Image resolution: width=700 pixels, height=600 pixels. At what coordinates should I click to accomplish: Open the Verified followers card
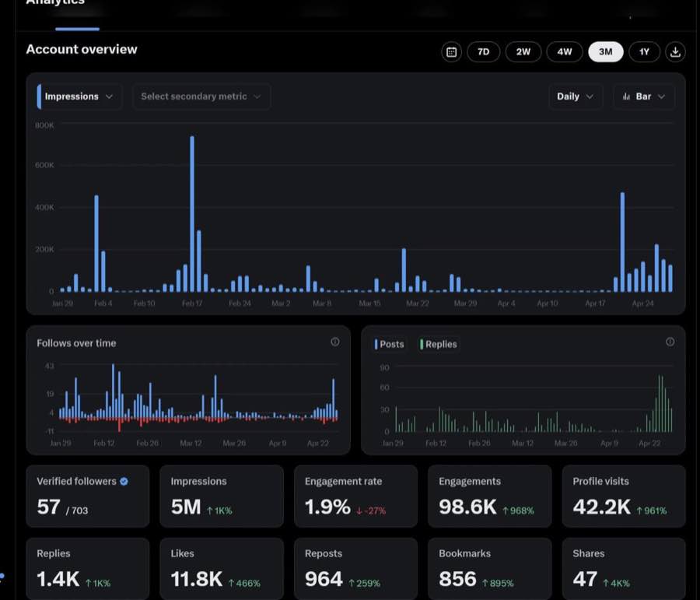click(x=88, y=496)
